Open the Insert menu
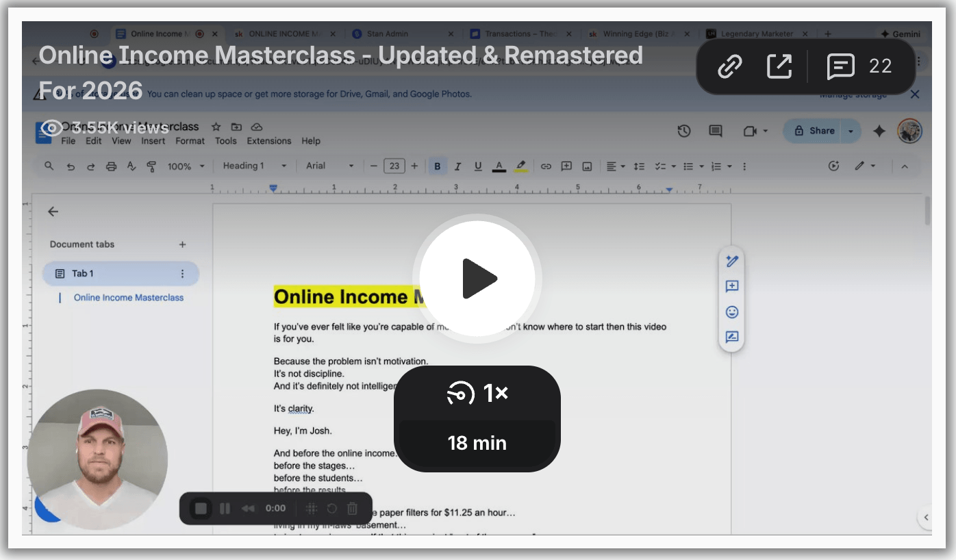This screenshot has height=560, width=956. click(x=153, y=141)
